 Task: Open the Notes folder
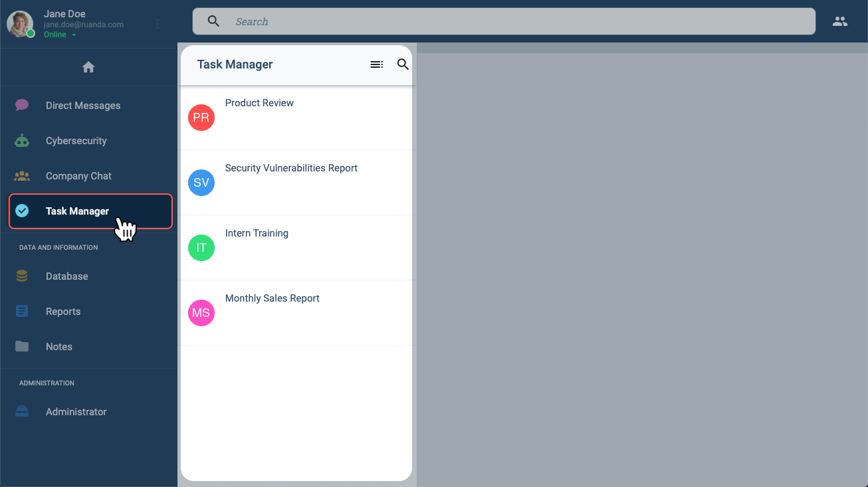pyautogui.click(x=89, y=347)
